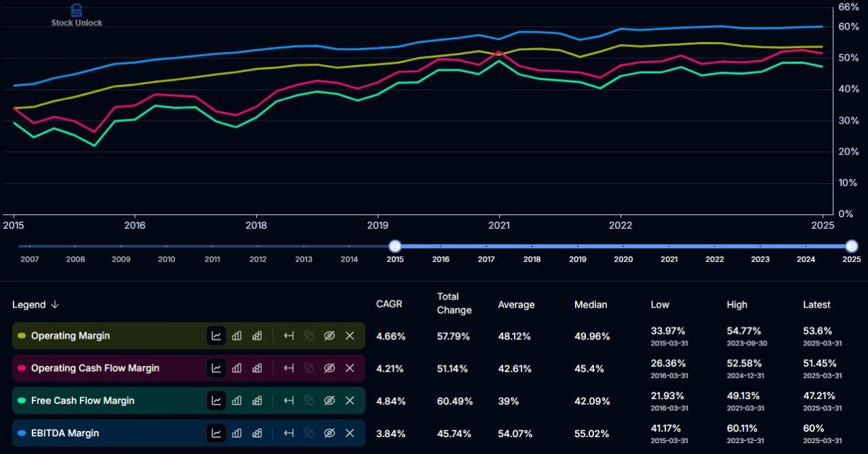This screenshot has width=868, height=454.
Task: Switch Operating Margin to bar chart view
Action: (237, 335)
